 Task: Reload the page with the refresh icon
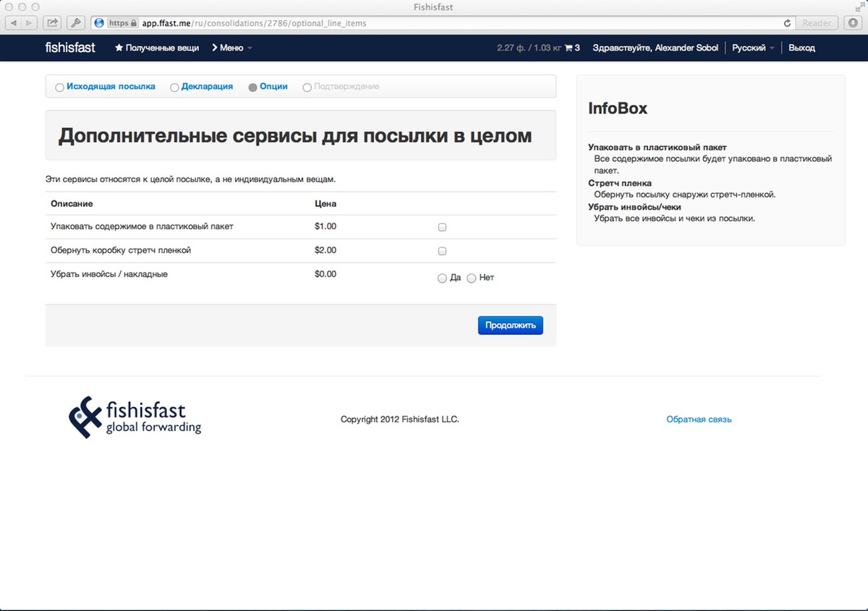click(787, 23)
